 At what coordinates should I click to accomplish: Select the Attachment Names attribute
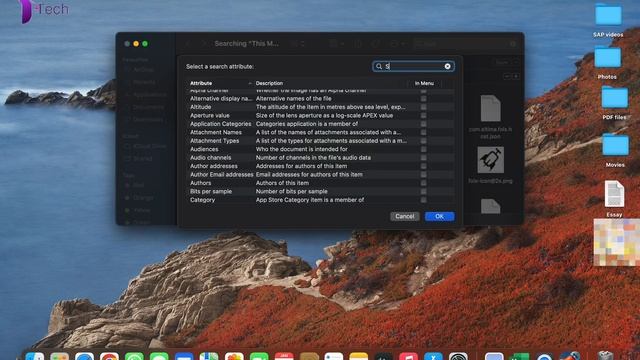216,132
